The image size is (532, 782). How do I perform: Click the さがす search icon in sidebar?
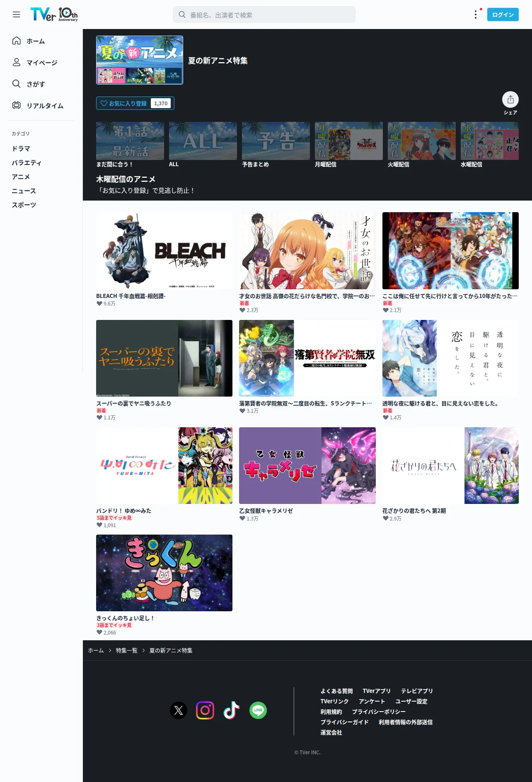(17, 84)
